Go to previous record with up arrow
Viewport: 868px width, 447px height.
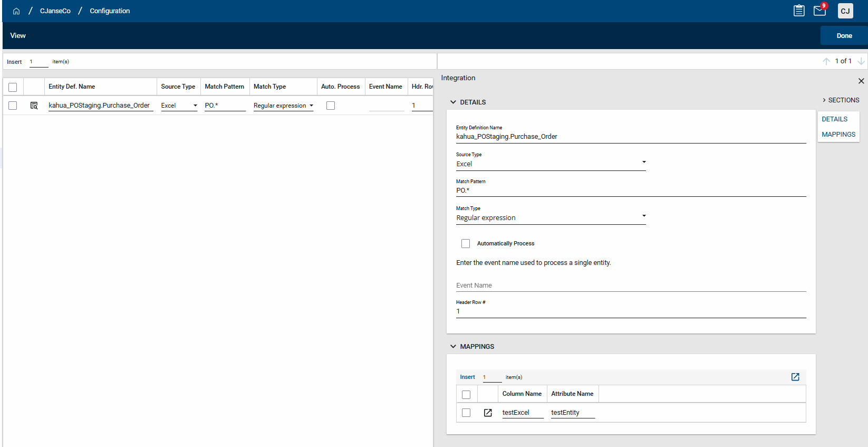click(x=826, y=61)
